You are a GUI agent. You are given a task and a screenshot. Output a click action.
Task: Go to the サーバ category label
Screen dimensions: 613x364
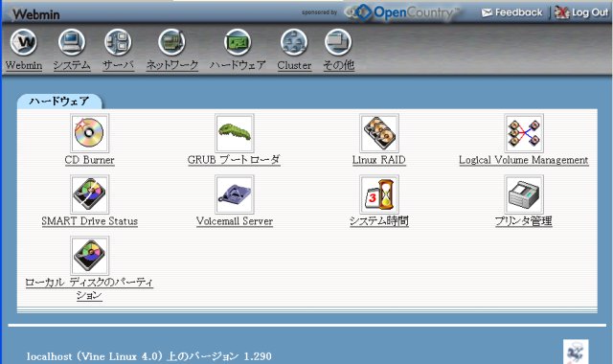118,65
